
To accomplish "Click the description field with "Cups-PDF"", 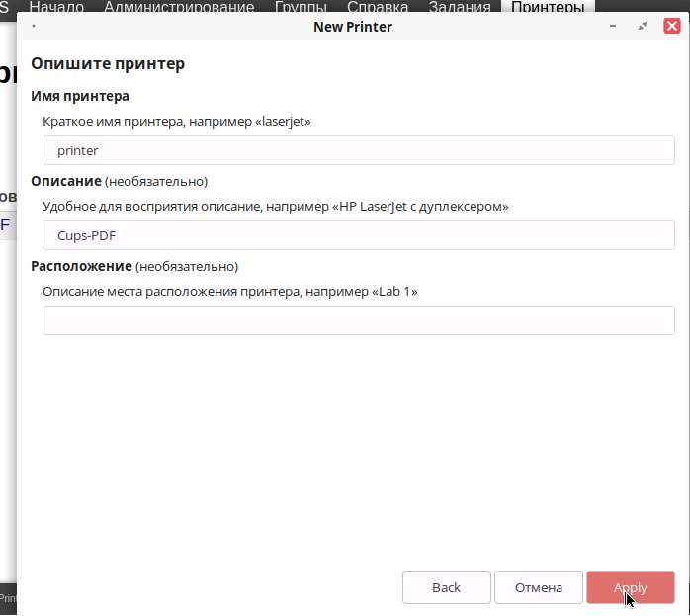I will pos(358,235).
